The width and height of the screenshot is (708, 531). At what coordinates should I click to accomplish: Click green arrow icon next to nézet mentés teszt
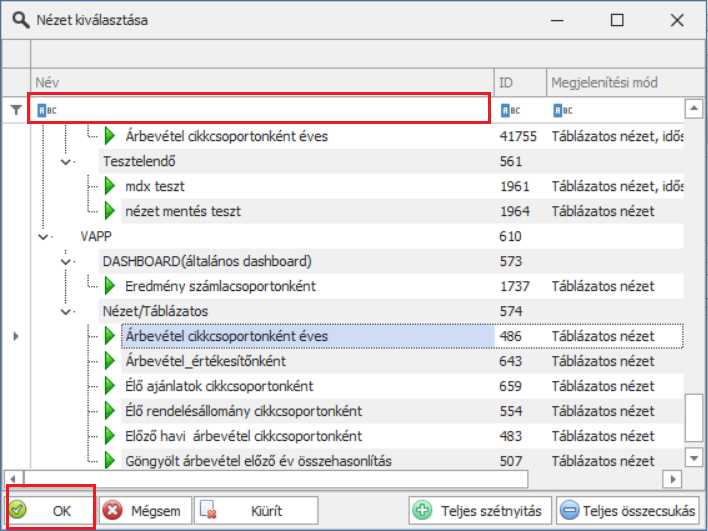(110, 211)
